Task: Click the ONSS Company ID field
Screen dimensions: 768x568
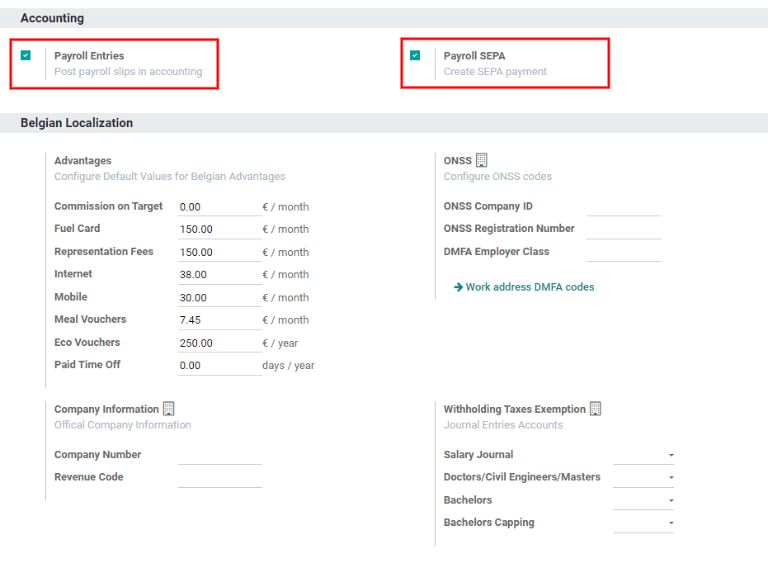Action: click(x=623, y=206)
